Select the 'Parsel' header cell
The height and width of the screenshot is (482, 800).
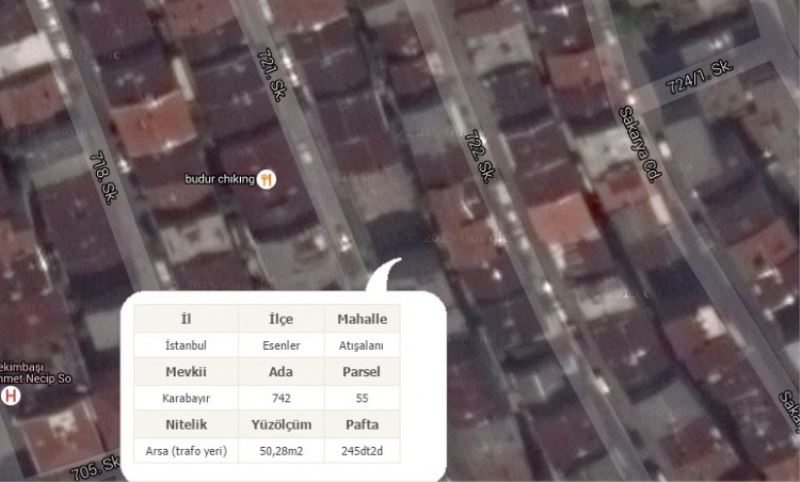(362, 372)
